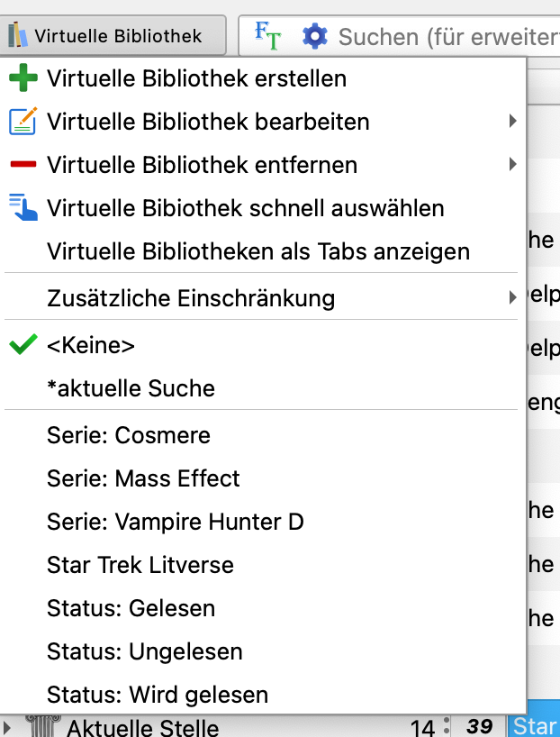Viewport: 560px width, 737px height.
Task: Expand the Aktuelle Stelle tree triangle
Action: point(8,726)
